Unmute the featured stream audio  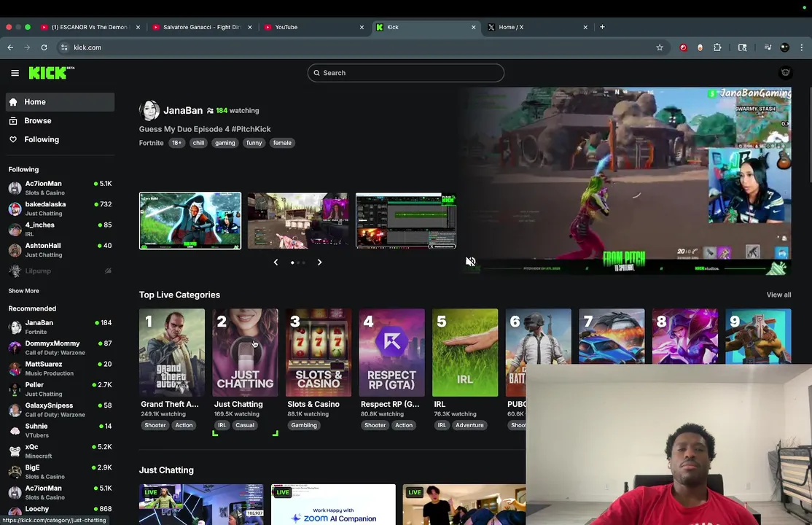470,262
